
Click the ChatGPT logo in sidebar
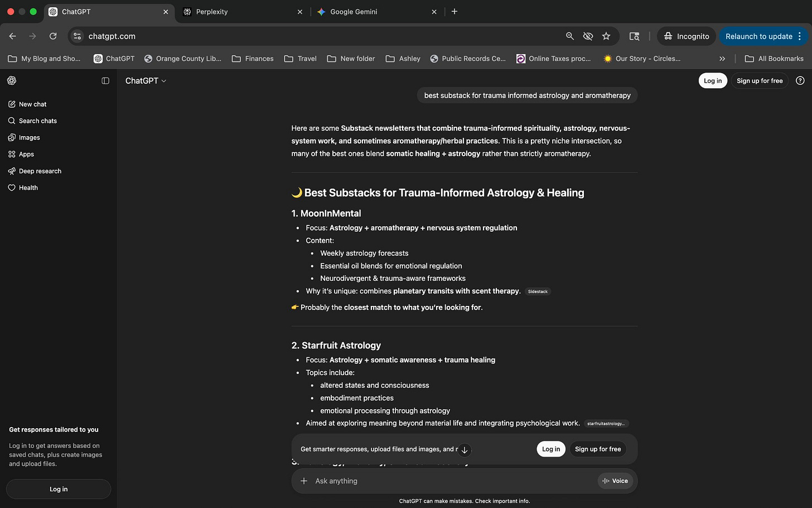click(x=12, y=80)
